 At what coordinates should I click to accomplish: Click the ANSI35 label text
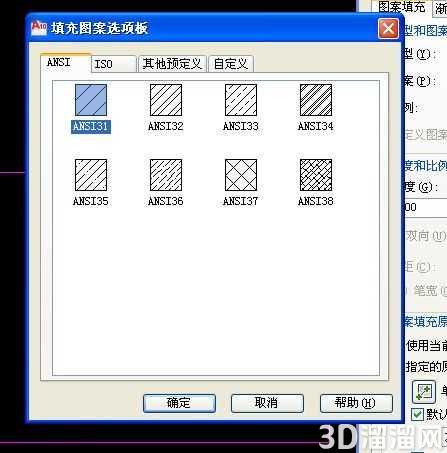coord(91,201)
